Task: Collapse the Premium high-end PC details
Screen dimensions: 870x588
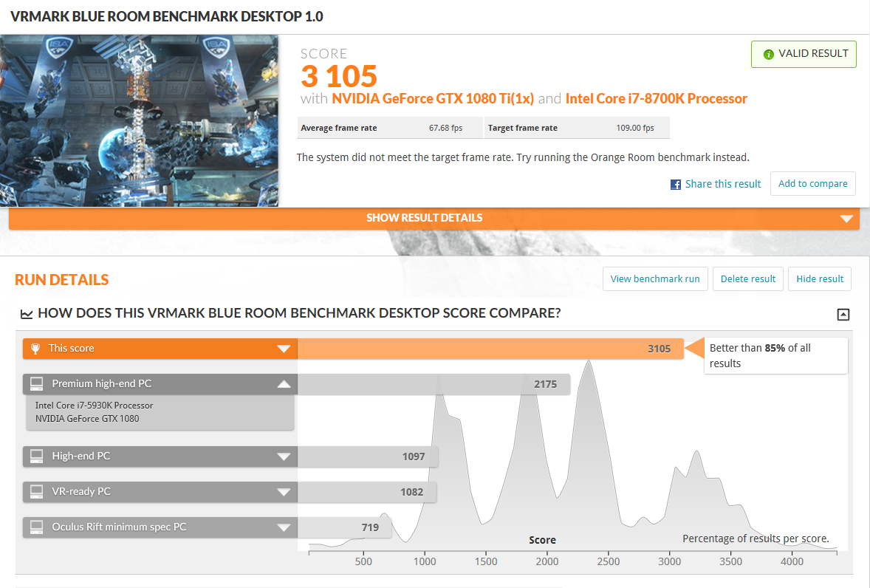Action: click(284, 384)
